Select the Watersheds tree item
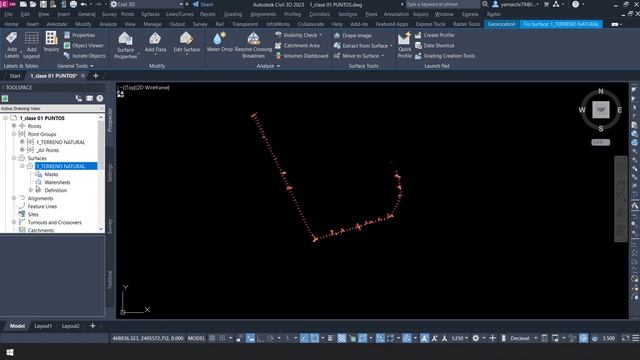This screenshot has width=640, height=360. pyautogui.click(x=57, y=182)
